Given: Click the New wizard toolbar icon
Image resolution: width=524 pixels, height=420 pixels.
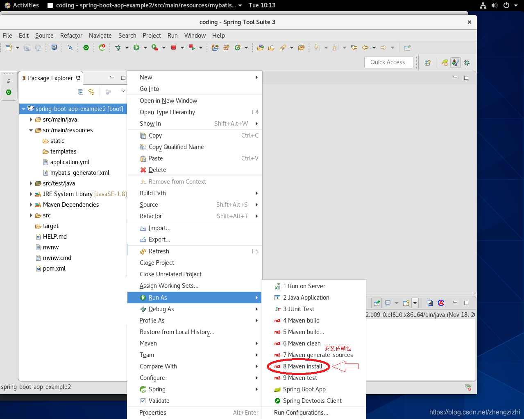Looking at the screenshot, I should tap(9, 47).
